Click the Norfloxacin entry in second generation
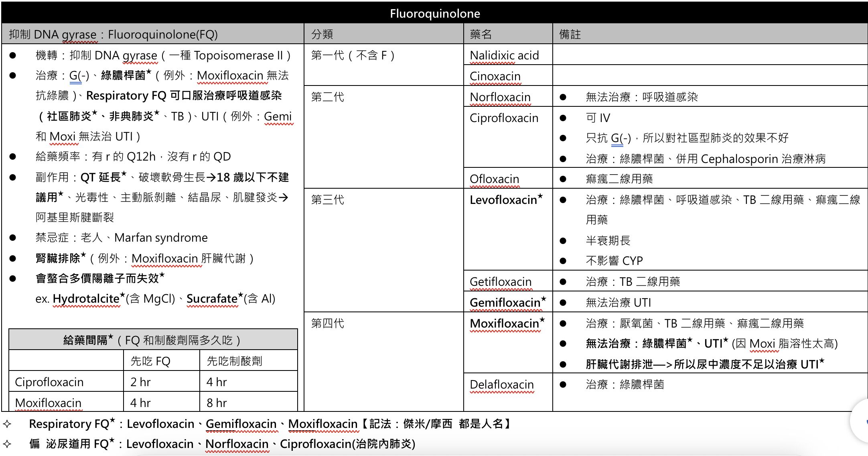 point(500,97)
